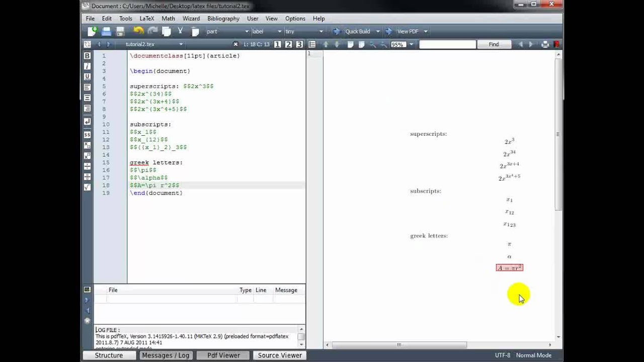Toggle the Pdf Viewer panel

coord(223,355)
